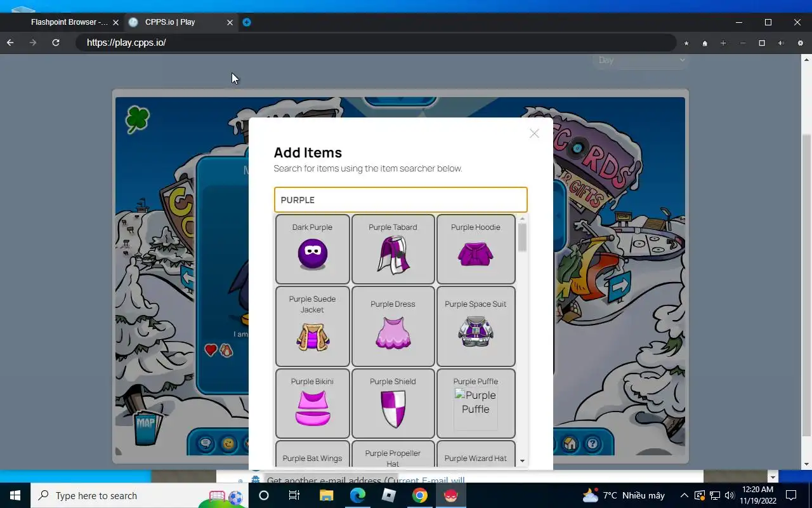Click the taskbar search box
The width and height of the screenshot is (812, 508).
click(x=140, y=495)
